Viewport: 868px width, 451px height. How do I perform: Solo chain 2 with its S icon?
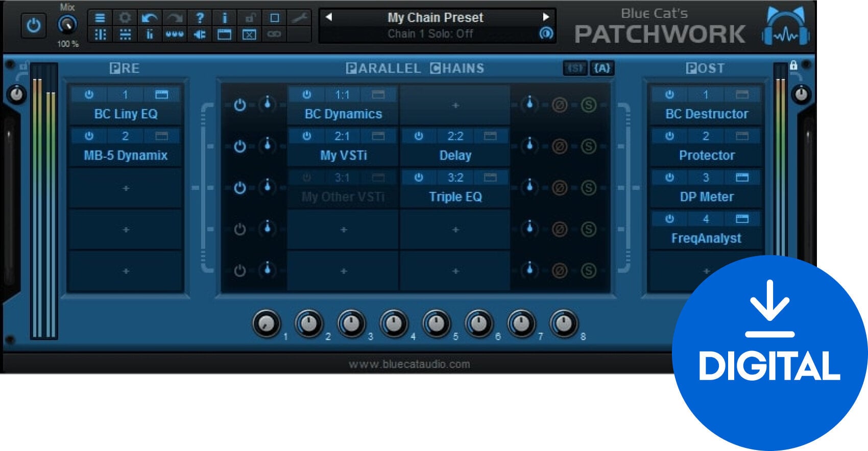pyautogui.click(x=589, y=146)
